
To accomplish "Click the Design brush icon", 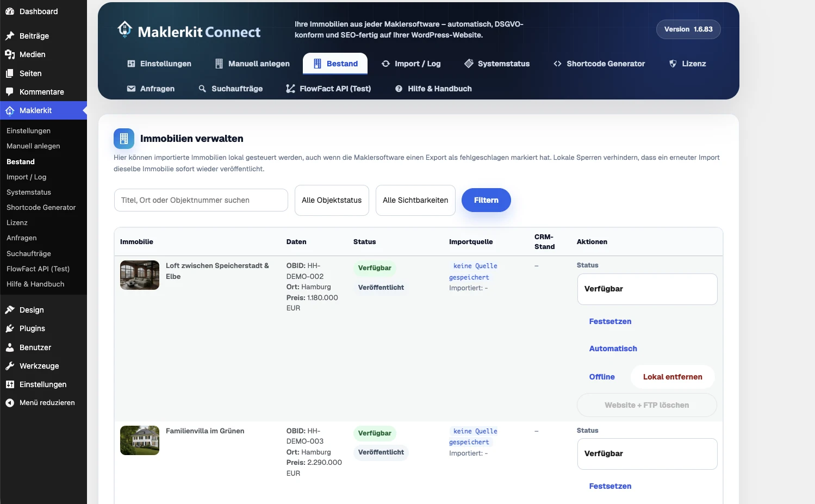I will 10,310.
